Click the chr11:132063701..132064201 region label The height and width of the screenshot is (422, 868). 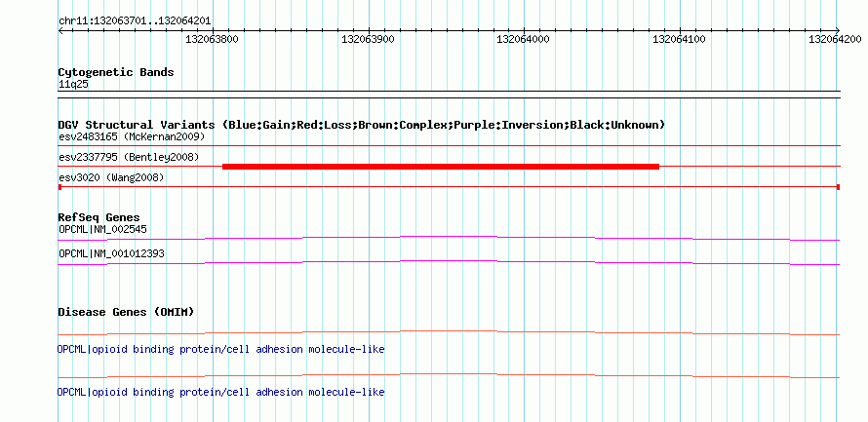point(135,21)
